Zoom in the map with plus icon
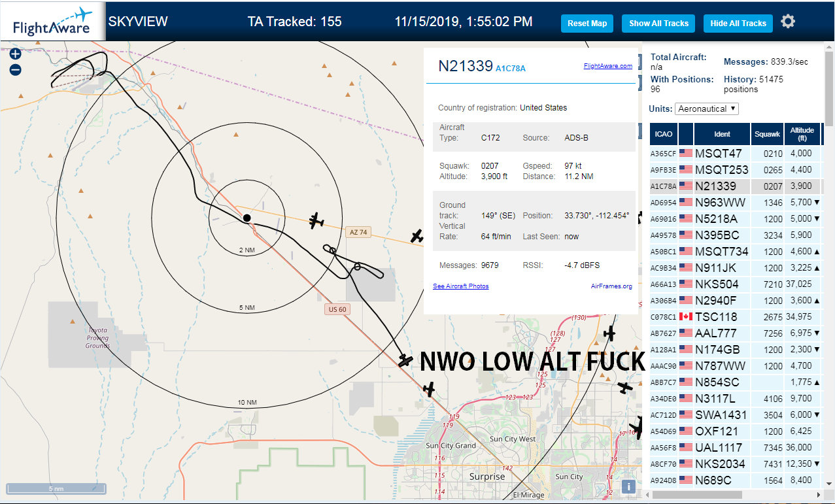Viewport: 835px width, 504px height. [16, 54]
